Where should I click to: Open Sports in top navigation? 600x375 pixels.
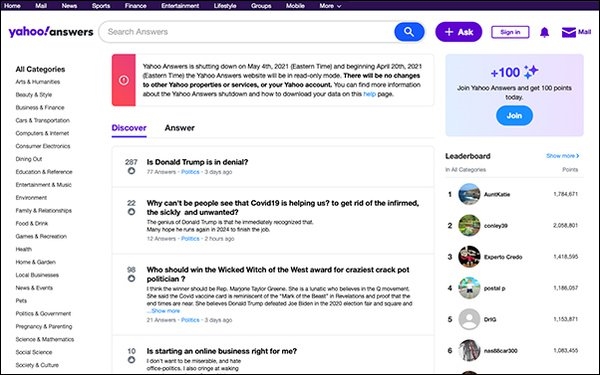pyautogui.click(x=101, y=6)
